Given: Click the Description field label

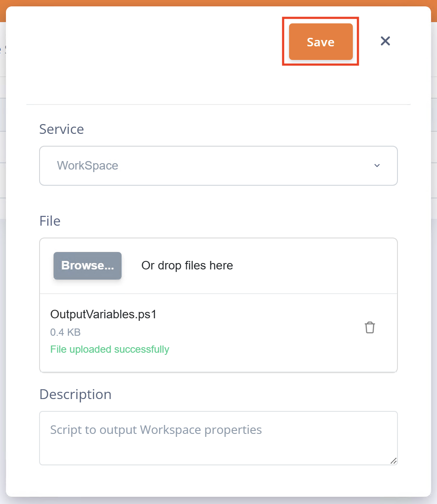Looking at the screenshot, I should point(75,394).
